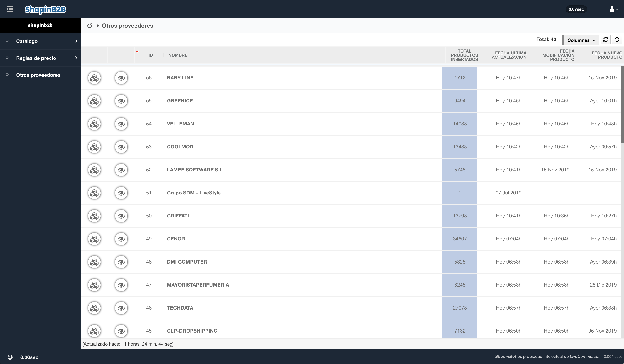
Task: Click the Reglas de precio chevron arrow
Action: (x=76, y=58)
